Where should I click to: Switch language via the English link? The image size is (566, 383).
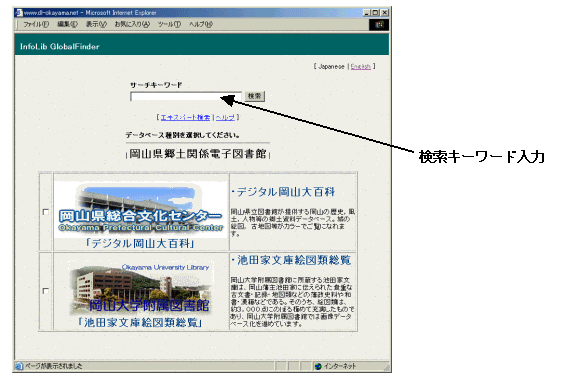click(x=361, y=66)
